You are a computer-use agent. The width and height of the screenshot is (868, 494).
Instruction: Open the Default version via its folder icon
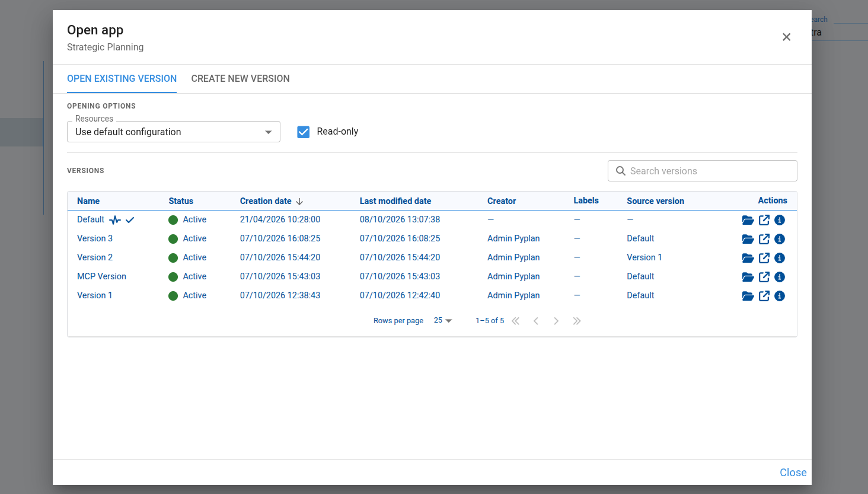pos(748,220)
